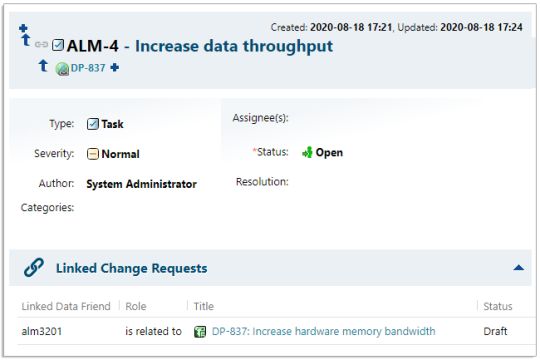
Task: Open the DP-837 link under title
Action: [x=88, y=68]
